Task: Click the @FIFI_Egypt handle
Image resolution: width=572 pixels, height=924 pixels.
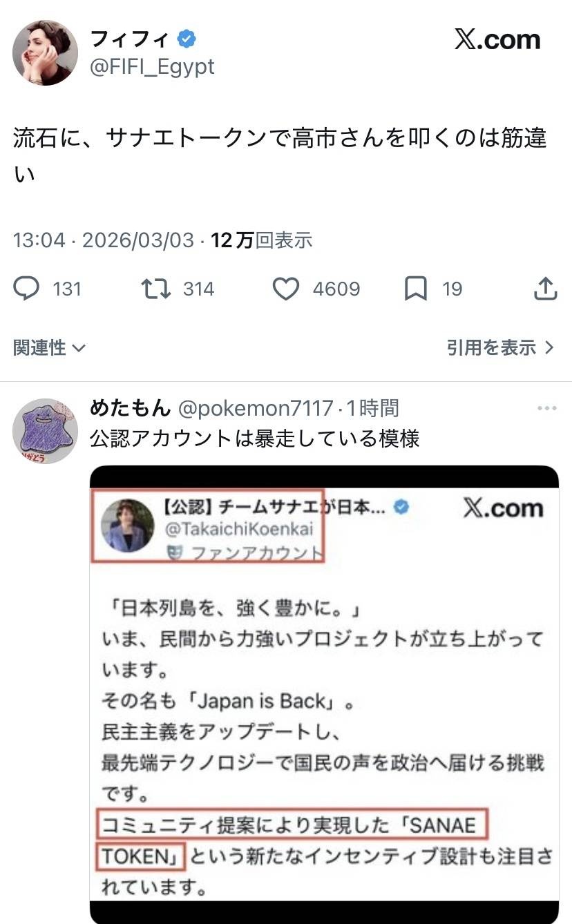Action: (x=152, y=67)
